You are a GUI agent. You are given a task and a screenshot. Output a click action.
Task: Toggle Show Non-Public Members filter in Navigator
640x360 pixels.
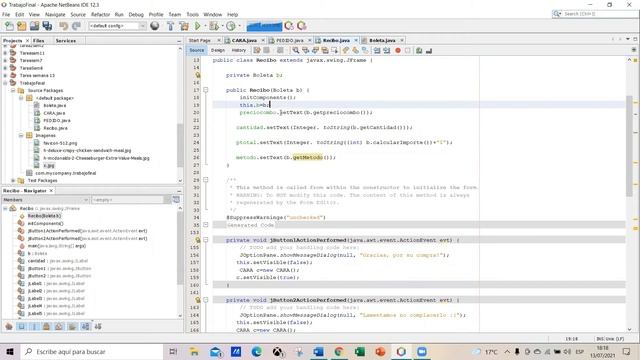click(x=47, y=327)
